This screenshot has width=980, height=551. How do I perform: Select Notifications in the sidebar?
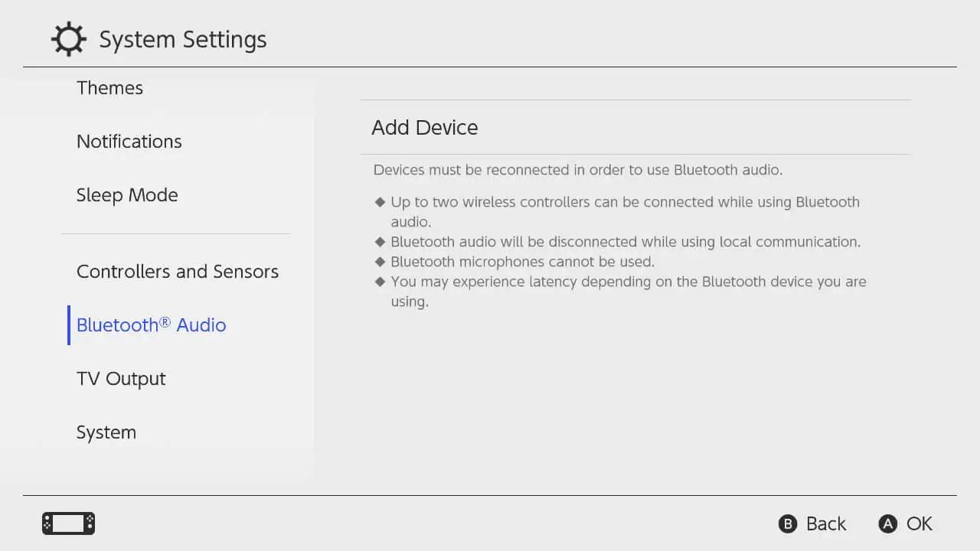(129, 142)
